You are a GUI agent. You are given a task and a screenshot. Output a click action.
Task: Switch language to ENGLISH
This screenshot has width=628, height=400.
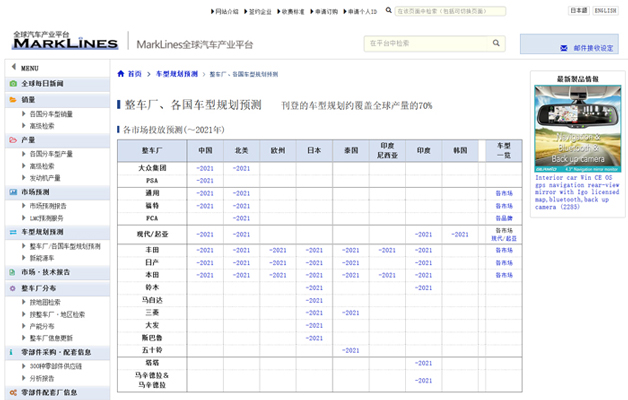click(606, 11)
